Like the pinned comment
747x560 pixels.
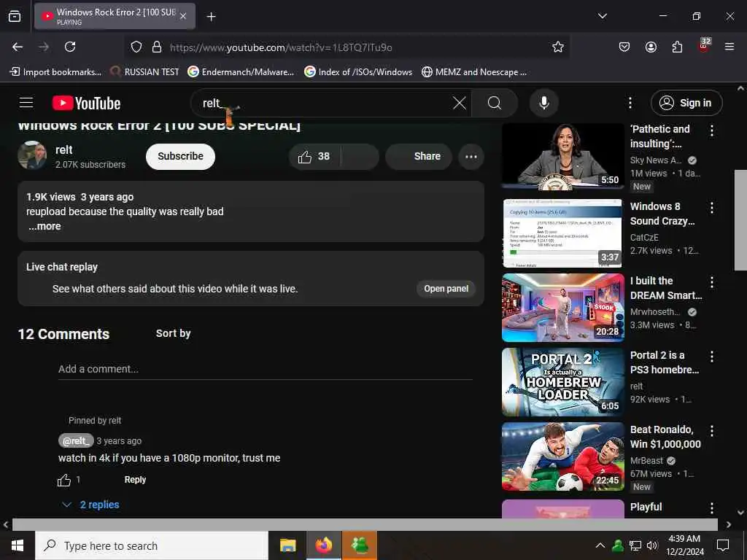64,480
